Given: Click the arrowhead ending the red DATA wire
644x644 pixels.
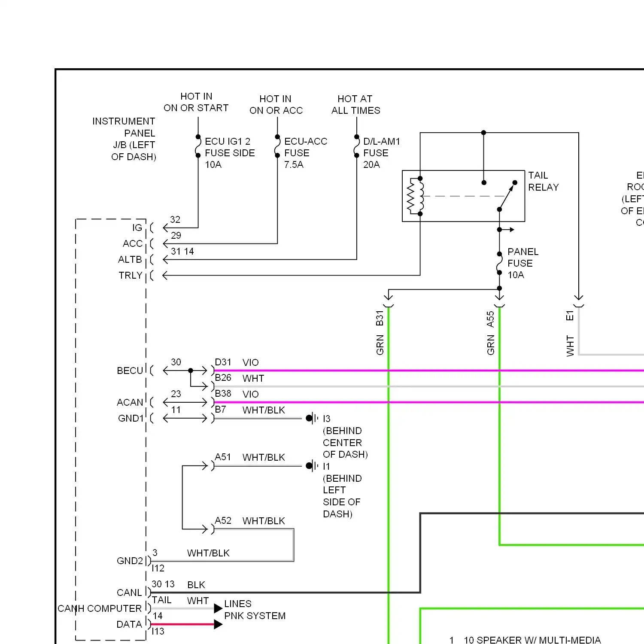Looking at the screenshot, I should pos(218,624).
